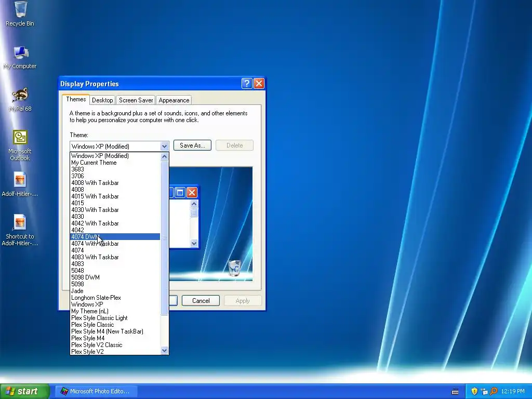
Task: Pick the plain '4074' theme entry
Action: (115, 250)
